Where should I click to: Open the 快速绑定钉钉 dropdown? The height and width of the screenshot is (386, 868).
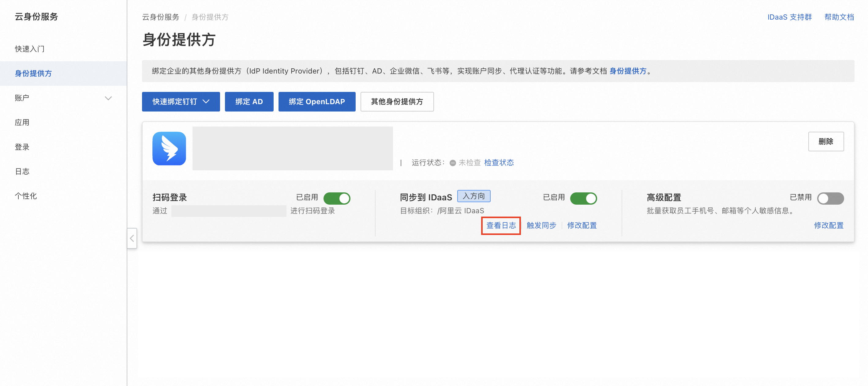pyautogui.click(x=181, y=102)
